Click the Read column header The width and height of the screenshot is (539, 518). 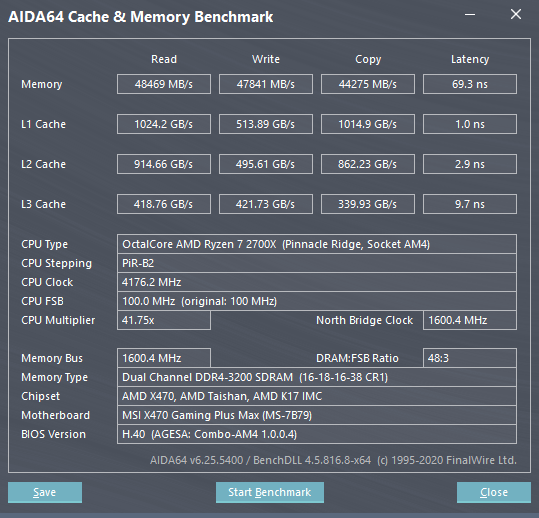164,59
